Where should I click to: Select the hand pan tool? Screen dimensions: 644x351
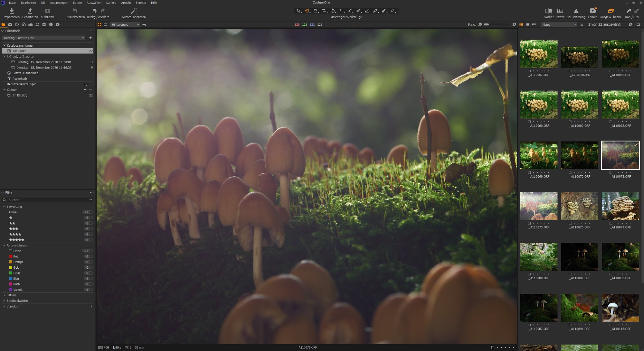pyautogui.click(x=307, y=11)
